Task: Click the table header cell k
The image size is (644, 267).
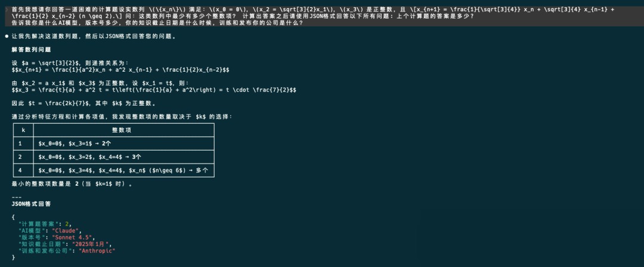Action: (x=23, y=130)
